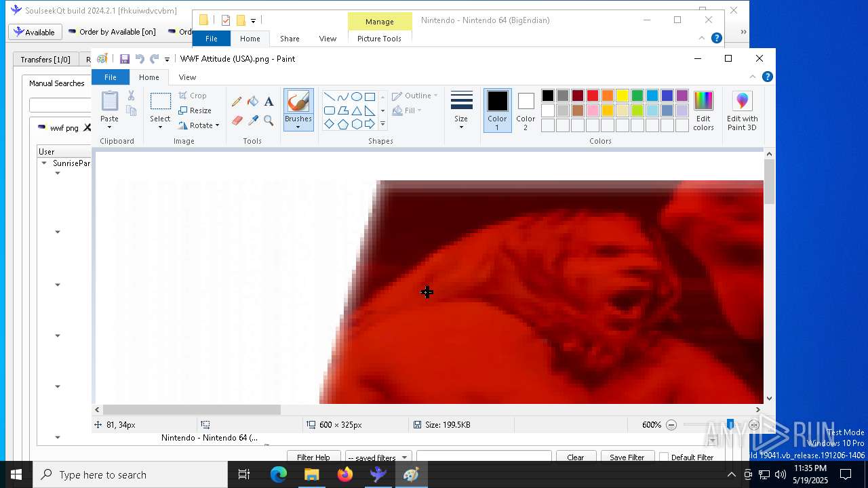Select Color 2 background swatch
The width and height of the screenshot is (868, 488).
(526, 111)
